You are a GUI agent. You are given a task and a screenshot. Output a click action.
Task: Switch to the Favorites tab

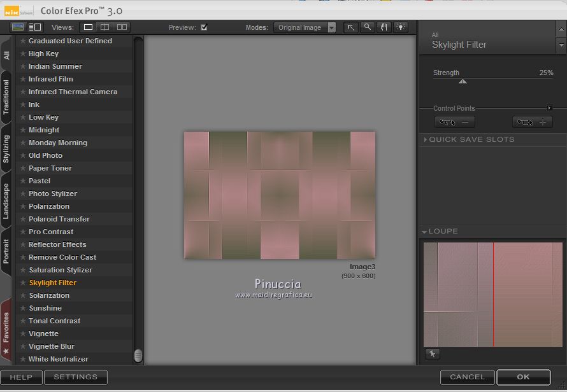[6, 327]
